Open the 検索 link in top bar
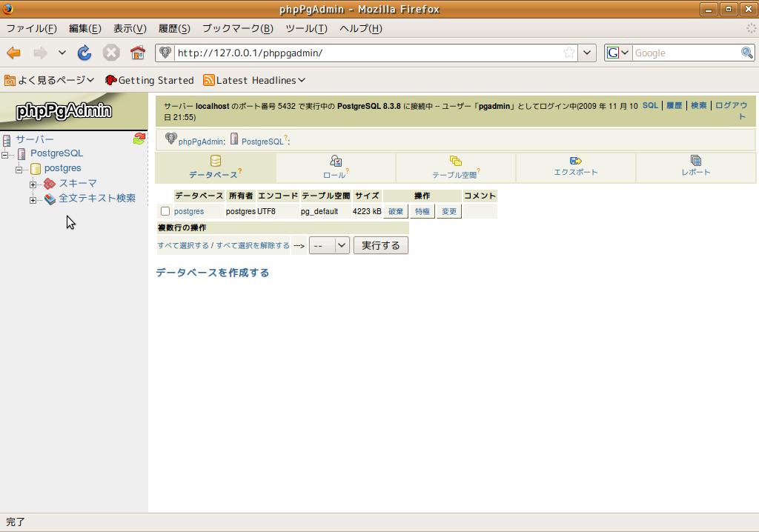The width and height of the screenshot is (759, 532). point(698,105)
